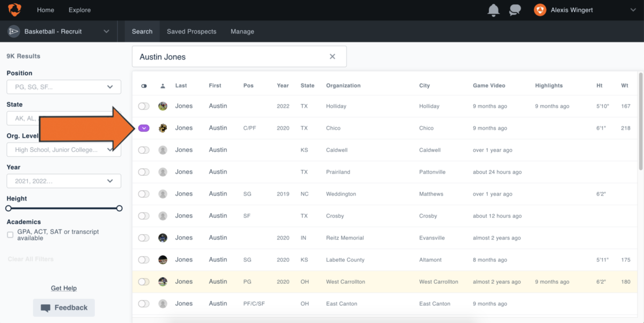644x323 pixels.
Task: Open the notifications bell
Action: tap(493, 10)
